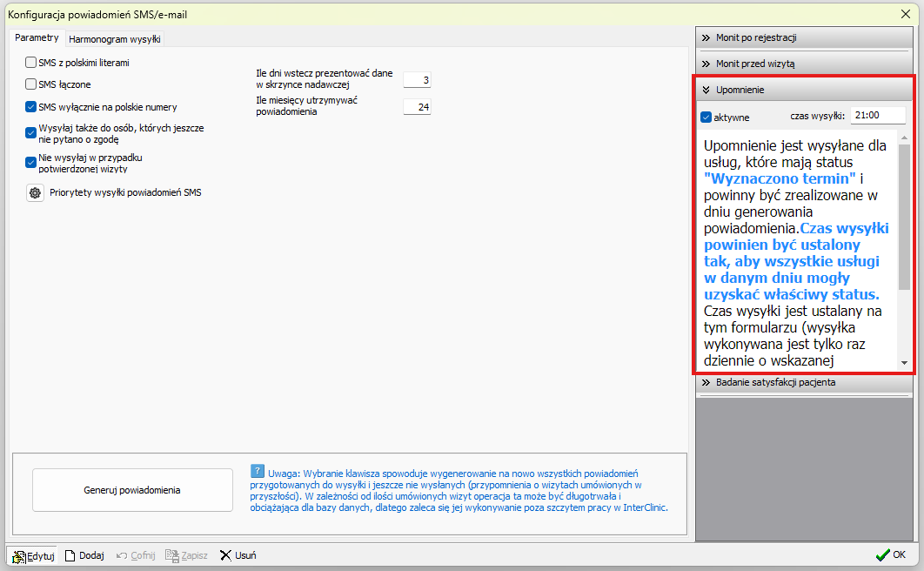Enable SMS z polskimi literami checkbox
Screen dimensions: 924x571
[x=31, y=63]
